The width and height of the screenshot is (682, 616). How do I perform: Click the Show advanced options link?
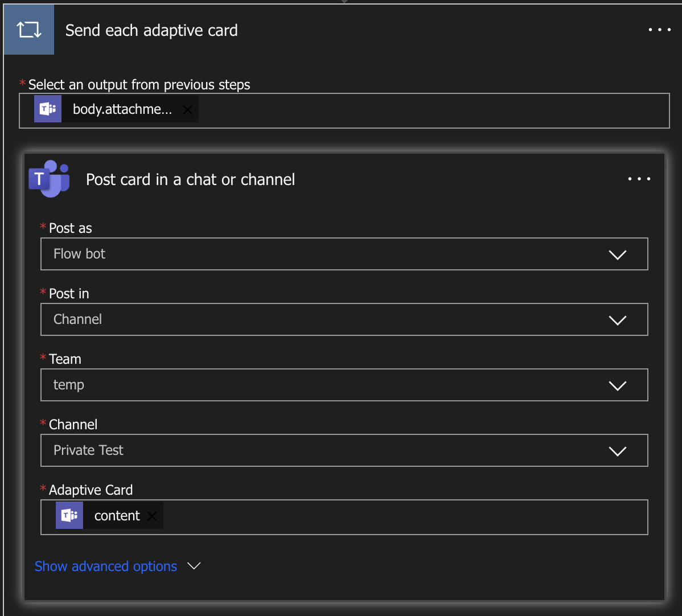click(x=106, y=566)
